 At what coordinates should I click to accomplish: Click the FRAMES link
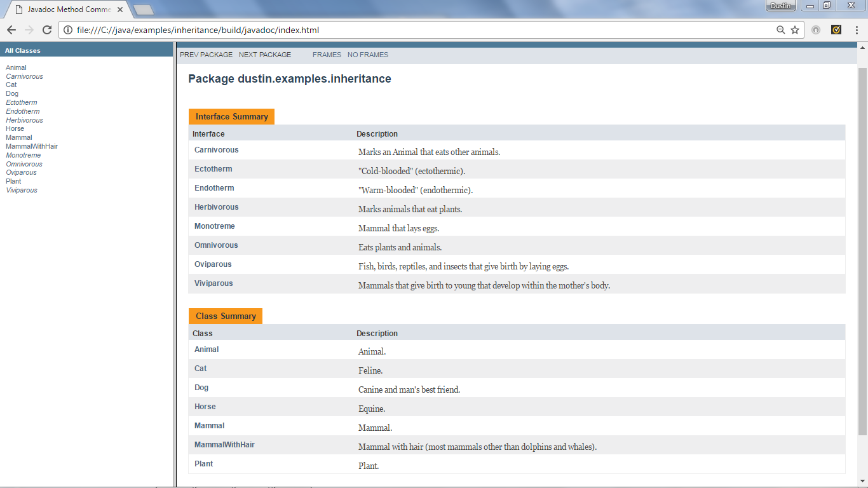[327, 55]
